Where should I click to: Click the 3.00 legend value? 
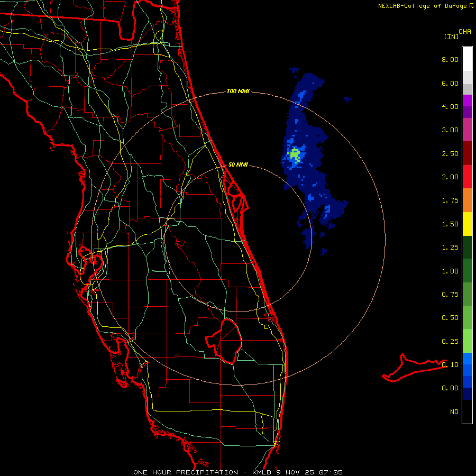[450, 130]
